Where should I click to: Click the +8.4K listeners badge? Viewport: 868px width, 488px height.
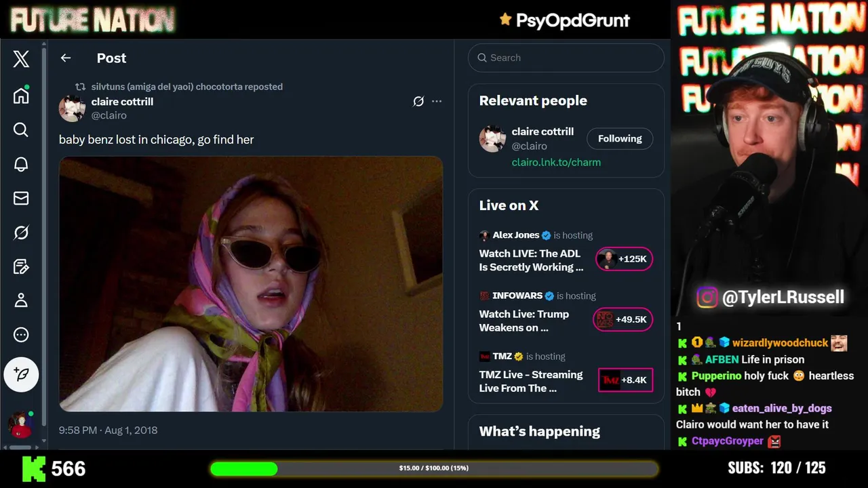pyautogui.click(x=625, y=380)
